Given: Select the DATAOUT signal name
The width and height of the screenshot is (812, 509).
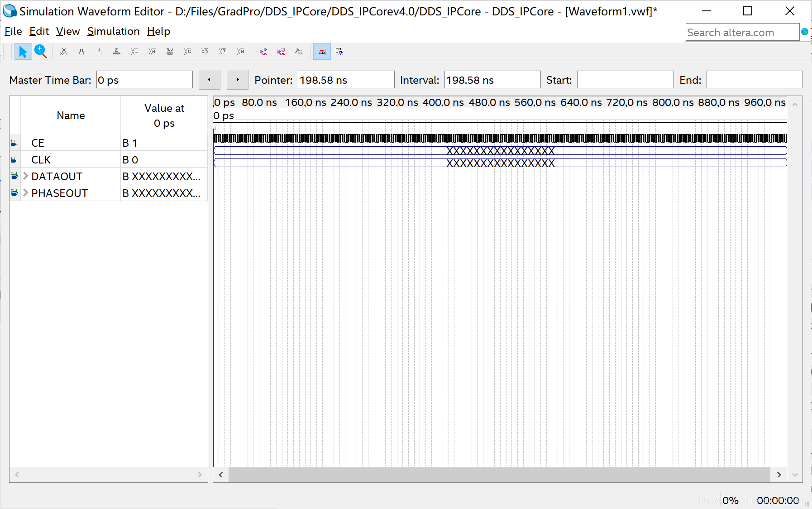Looking at the screenshot, I should coord(57,176).
